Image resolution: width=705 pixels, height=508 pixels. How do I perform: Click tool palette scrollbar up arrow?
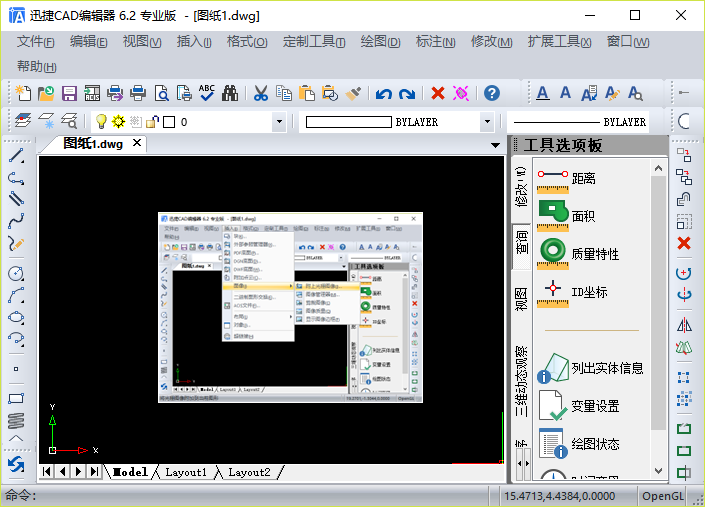[x=658, y=168]
